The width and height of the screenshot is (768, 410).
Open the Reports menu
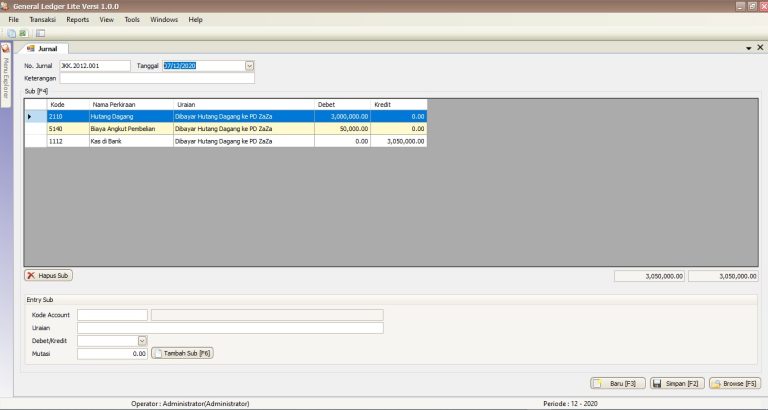pyautogui.click(x=77, y=19)
